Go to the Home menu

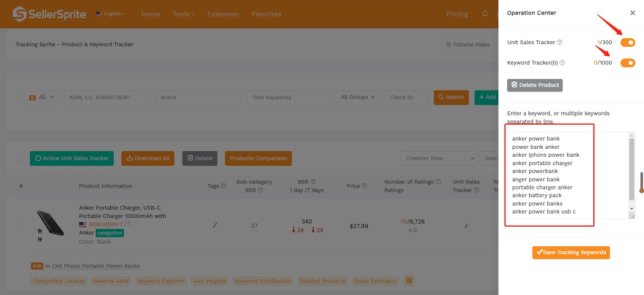pos(150,14)
